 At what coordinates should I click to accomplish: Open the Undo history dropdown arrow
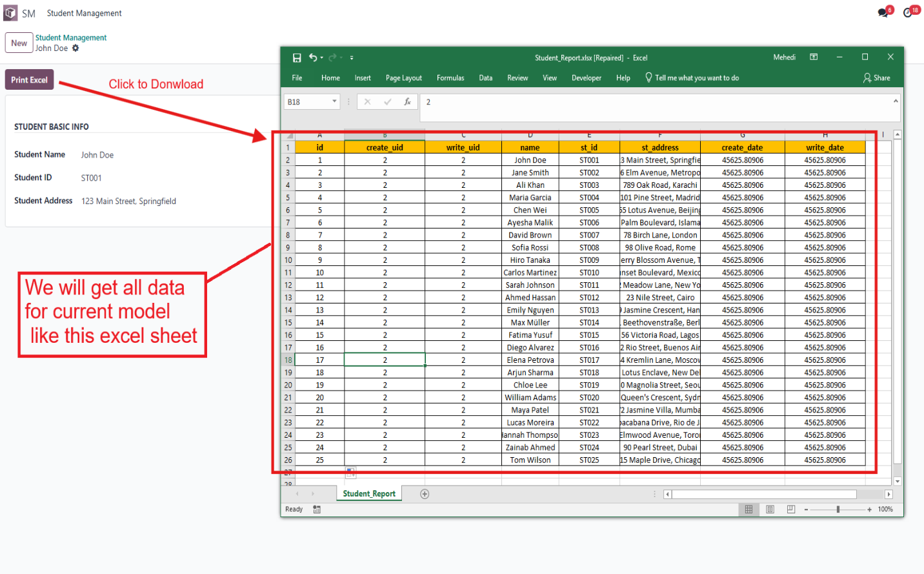click(321, 57)
